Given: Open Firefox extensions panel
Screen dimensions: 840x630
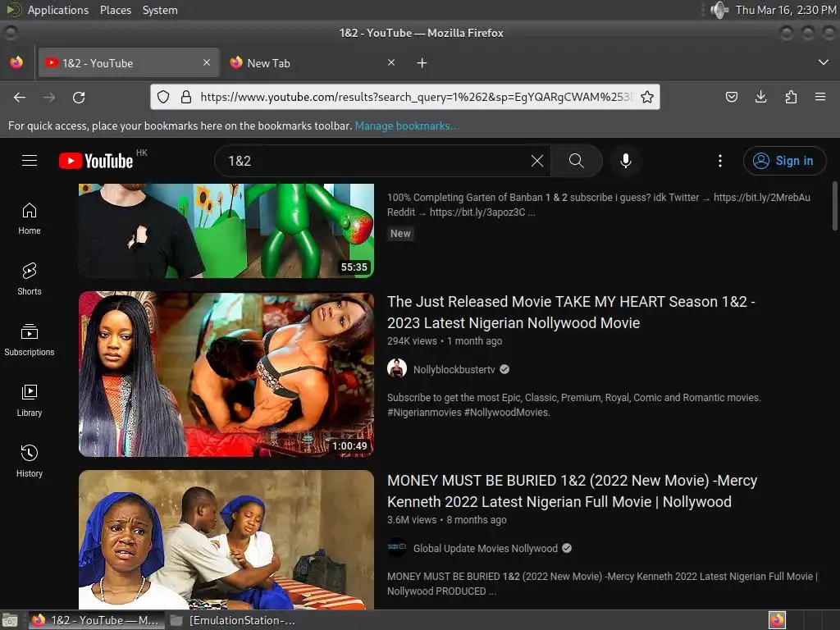Looking at the screenshot, I should pyautogui.click(x=791, y=97).
